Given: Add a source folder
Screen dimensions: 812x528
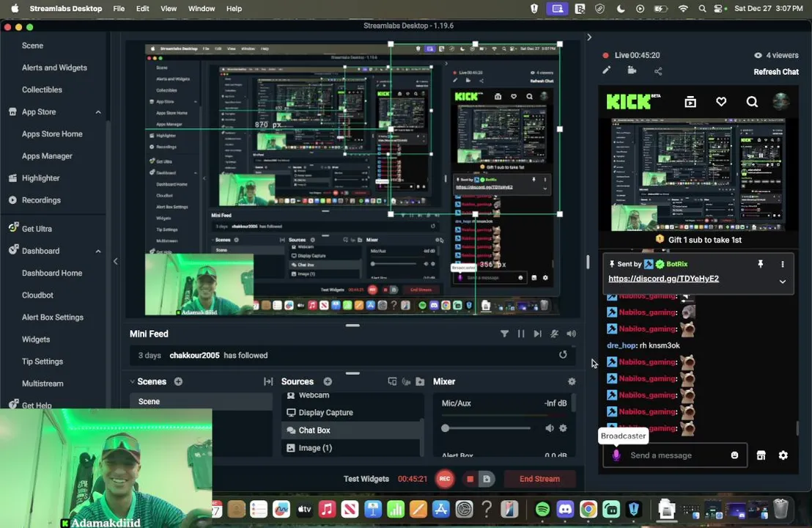Looking at the screenshot, I should tap(420, 381).
